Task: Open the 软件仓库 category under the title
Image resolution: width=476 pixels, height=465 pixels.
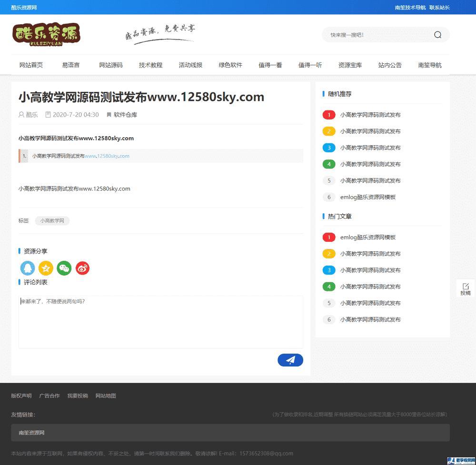Action: pos(126,114)
